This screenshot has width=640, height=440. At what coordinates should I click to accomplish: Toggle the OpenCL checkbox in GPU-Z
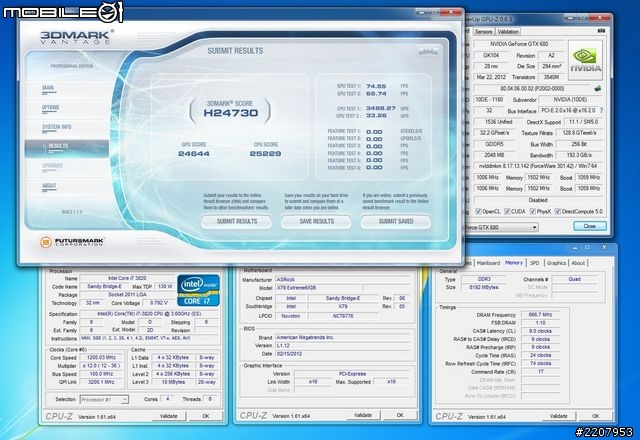coord(478,211)
